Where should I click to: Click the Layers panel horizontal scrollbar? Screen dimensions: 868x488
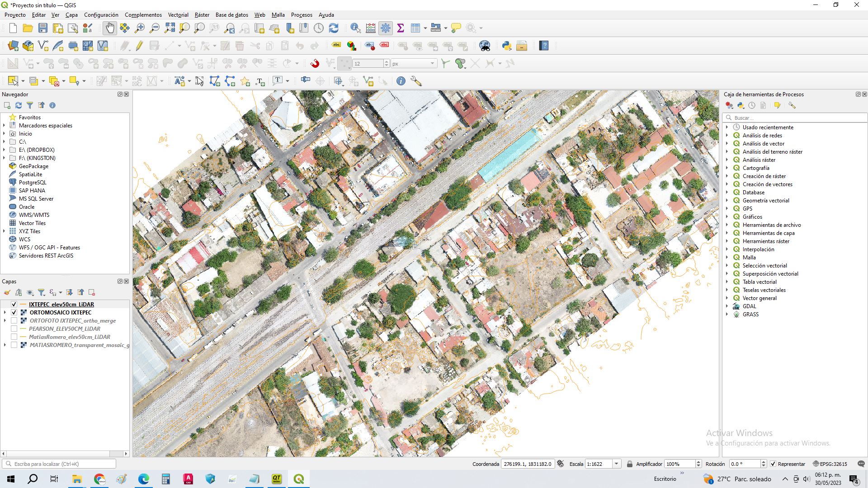pos(59,454)
